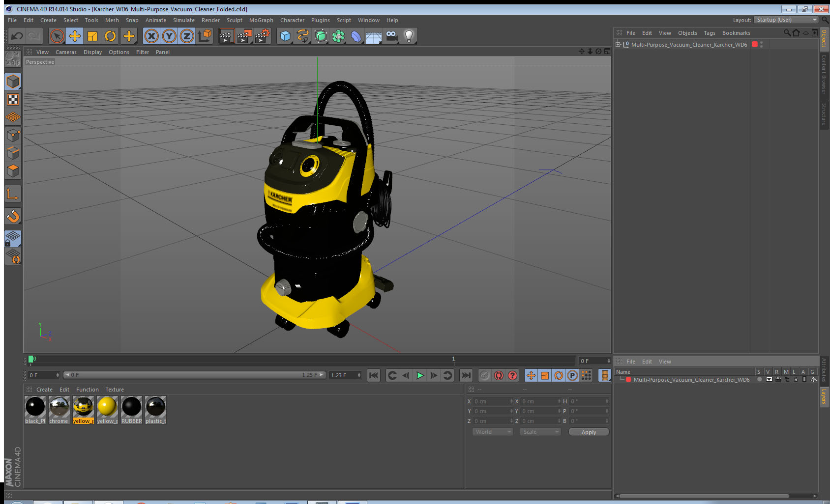Viewport: 830px width, 504px height.
Task: Render to Picture Viewer icon
Action: [244, 36]
